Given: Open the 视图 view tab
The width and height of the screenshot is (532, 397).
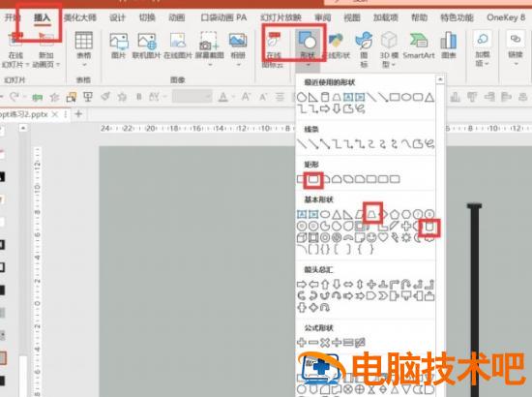Looking at the screenshot, I should click(x=351, y=17).
